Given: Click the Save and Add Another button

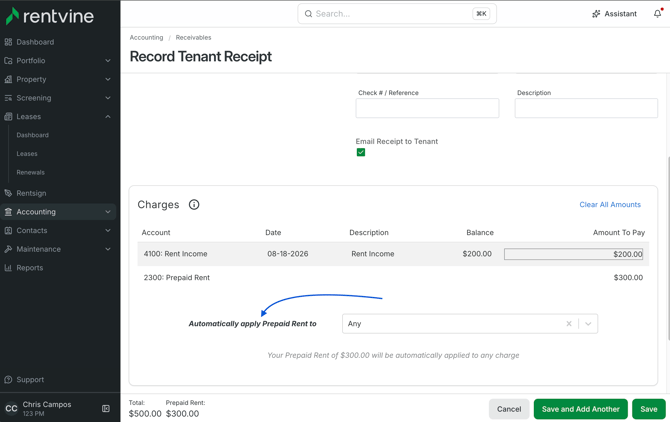Looking at the screenshot, I should 580,409.
